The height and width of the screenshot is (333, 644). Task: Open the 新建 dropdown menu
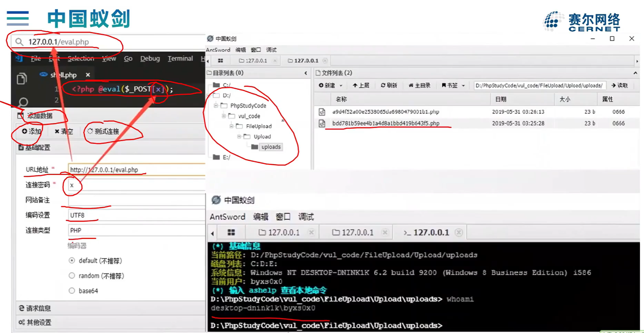(330, 85)
